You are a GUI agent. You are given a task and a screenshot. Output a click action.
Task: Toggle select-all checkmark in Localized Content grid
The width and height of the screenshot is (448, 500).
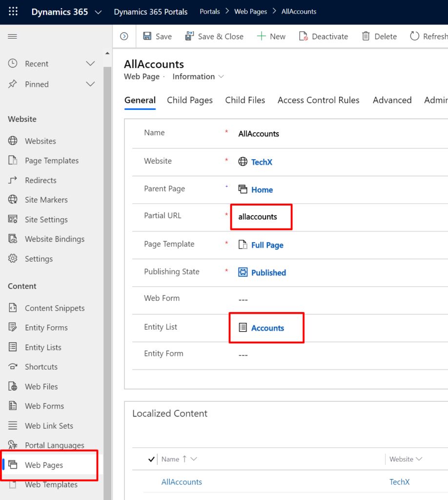pyautogui.click(x=151, y=459)
